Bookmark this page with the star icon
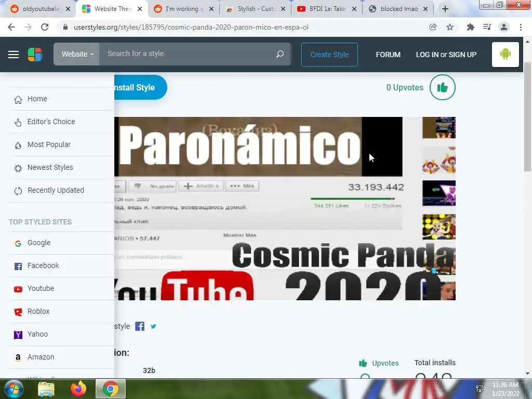 [450, 27]
